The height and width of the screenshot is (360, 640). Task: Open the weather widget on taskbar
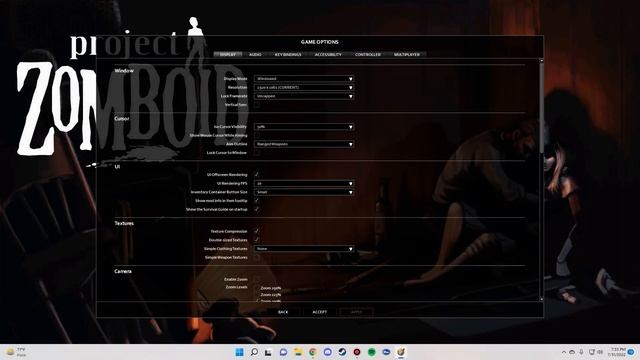pos(16,352)
